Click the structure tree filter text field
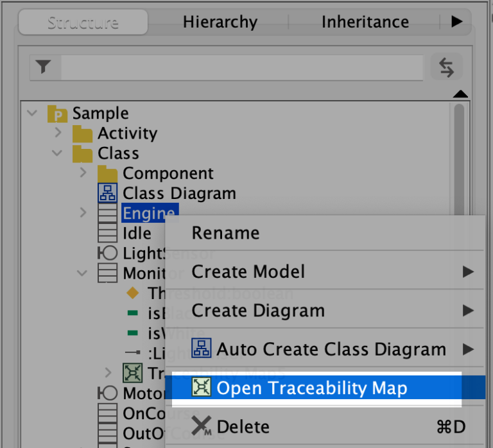 (x=241, y=67)
